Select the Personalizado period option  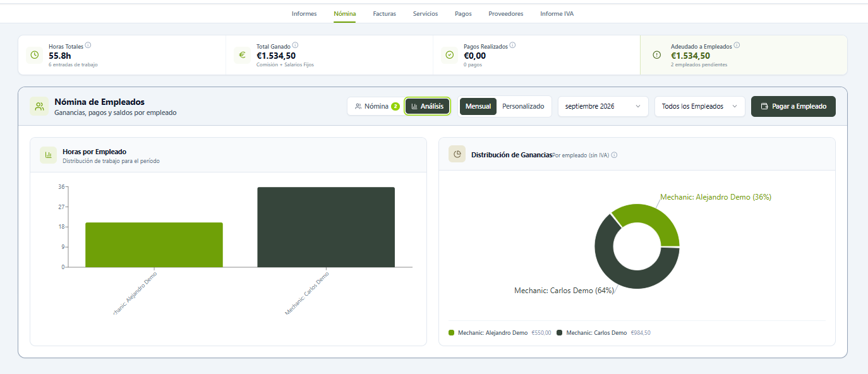523,106
